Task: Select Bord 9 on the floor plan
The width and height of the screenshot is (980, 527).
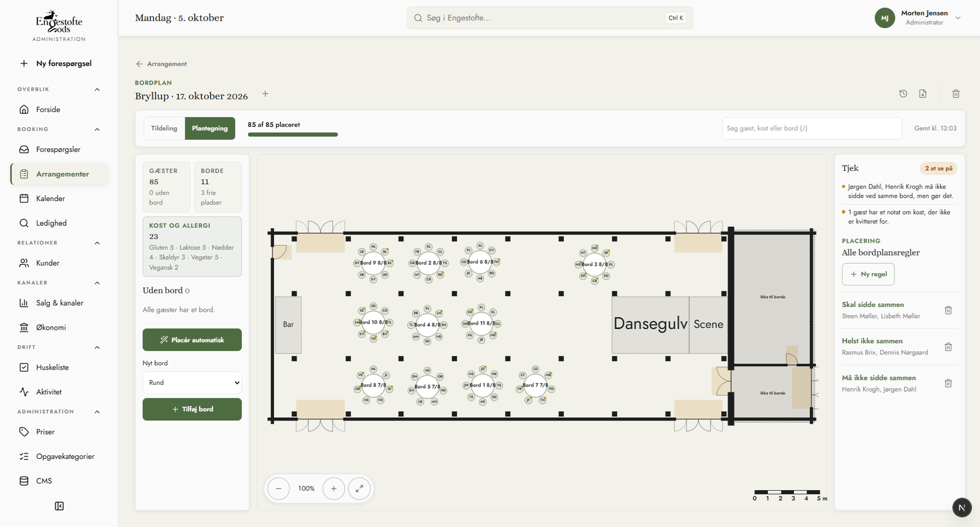Action: tap(373, 263)
